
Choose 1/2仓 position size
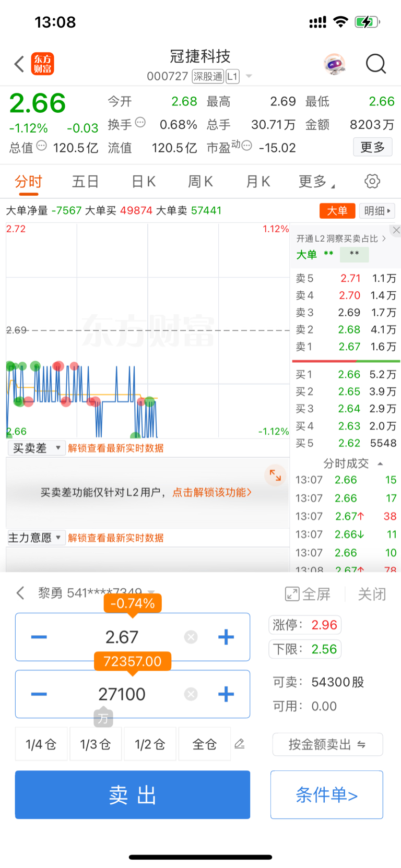(x=150, y=744)
